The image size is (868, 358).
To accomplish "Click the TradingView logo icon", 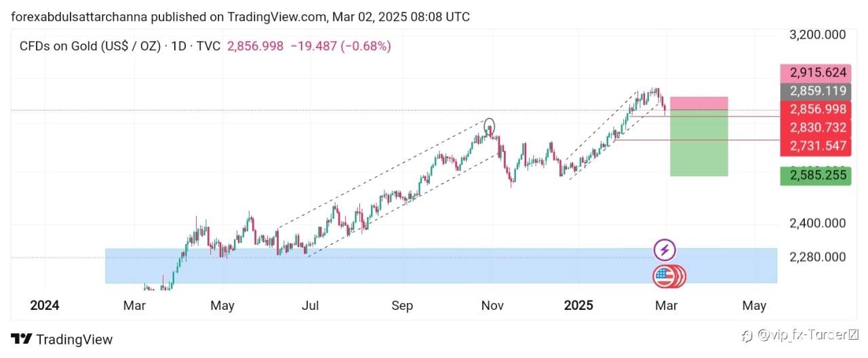I will pyautogui.click(x=21, y=339).
